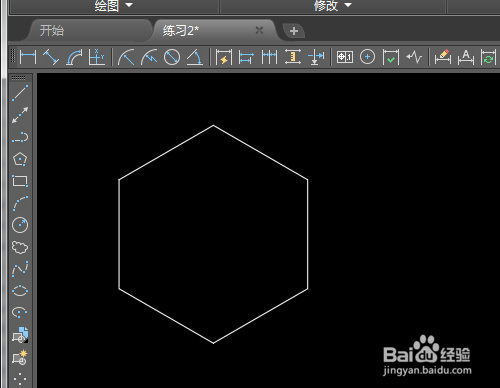Viewport: 500px width, 388px height.
Task: Activate the Quick Dimension tool
Action: tap(224, 57)
